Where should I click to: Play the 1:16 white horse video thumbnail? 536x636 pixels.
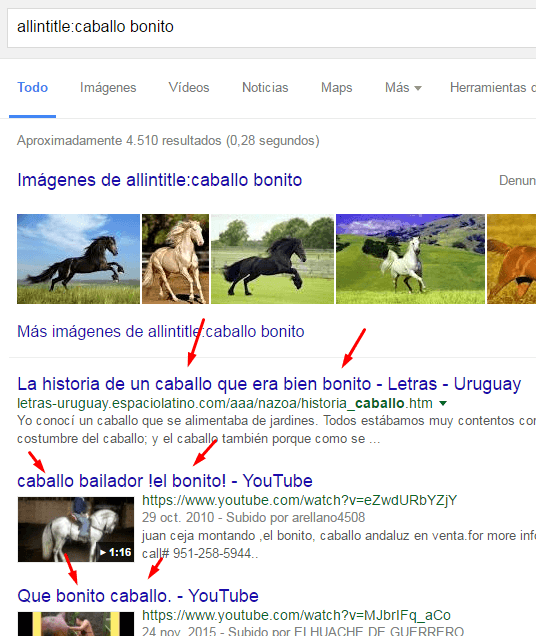[76, 529]
